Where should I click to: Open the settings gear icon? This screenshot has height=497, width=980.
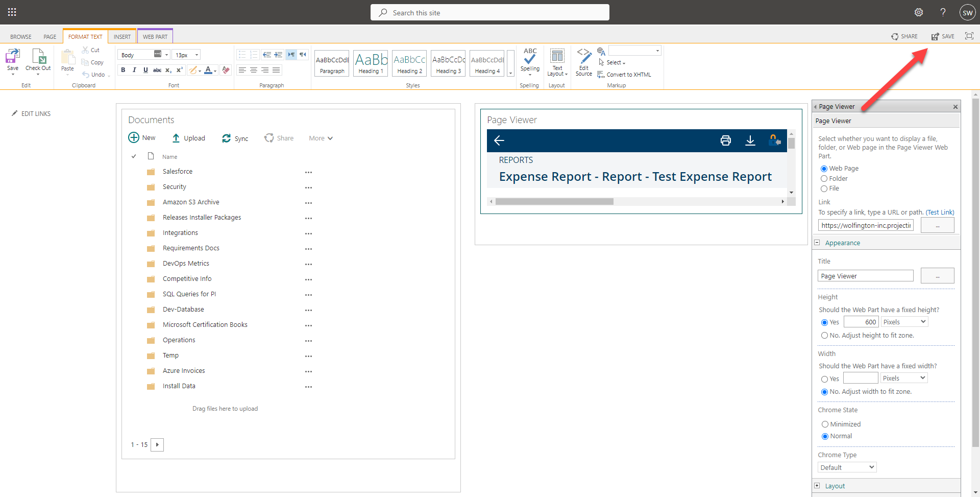919,12
